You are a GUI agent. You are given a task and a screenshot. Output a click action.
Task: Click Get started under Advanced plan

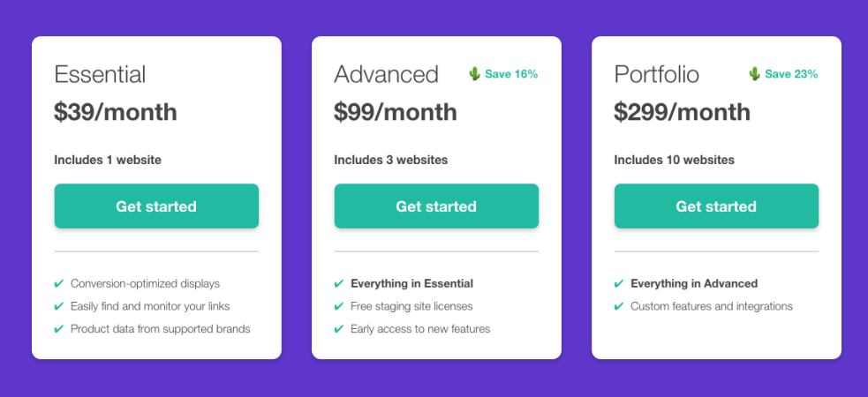[x=436, y=206]
